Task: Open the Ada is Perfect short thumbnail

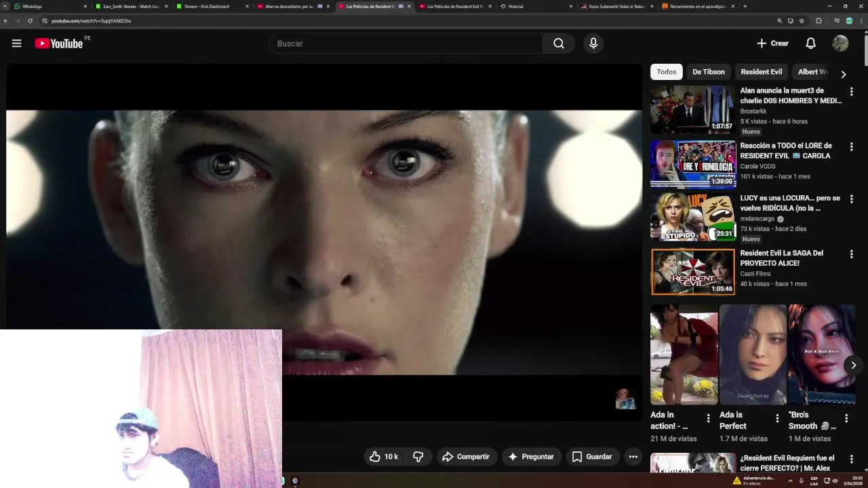Action: coord(753,354)
